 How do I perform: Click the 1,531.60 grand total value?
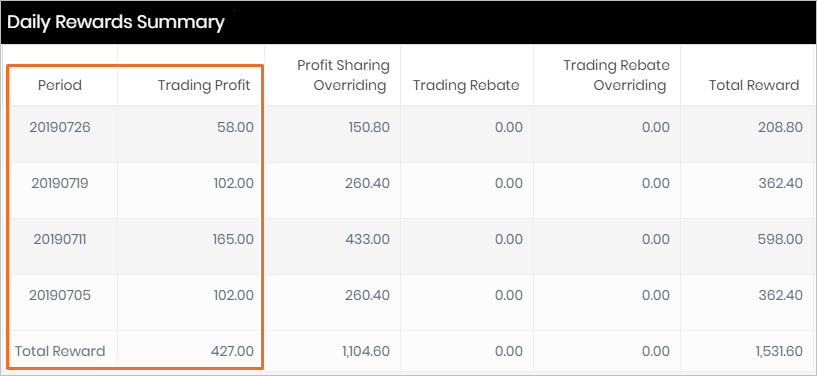pyautogui.click(x=779, y=351)
